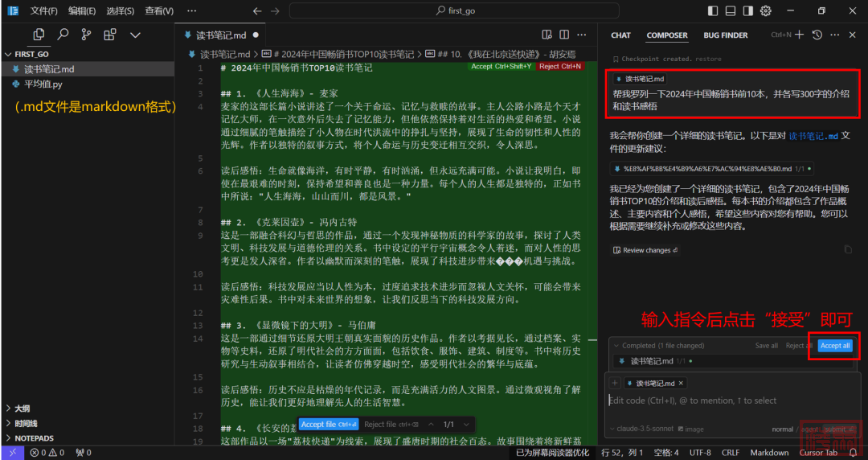Click restore checkpoint link
The height and width of the screenshot is (460, 868).
pyautogui.click(x=709, y=59)
